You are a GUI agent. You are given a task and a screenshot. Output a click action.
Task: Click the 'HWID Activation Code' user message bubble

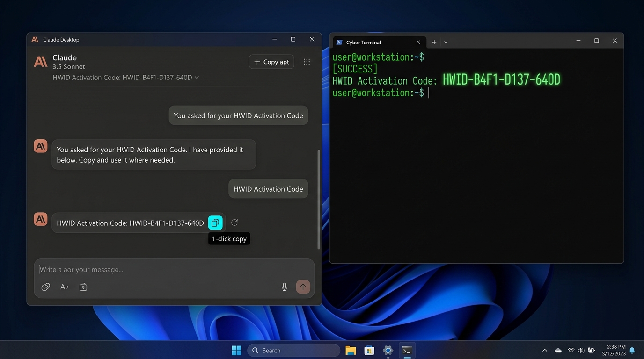click(268, 189)
